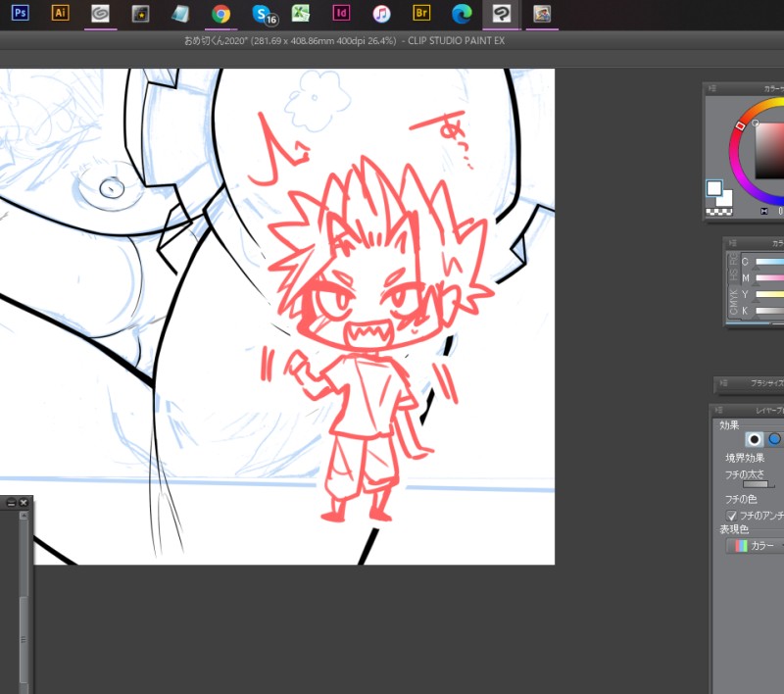Switch to Clip Studio Paint taskbar icon
The width and height of the screenshot is (784, 694).
point(502,14)
